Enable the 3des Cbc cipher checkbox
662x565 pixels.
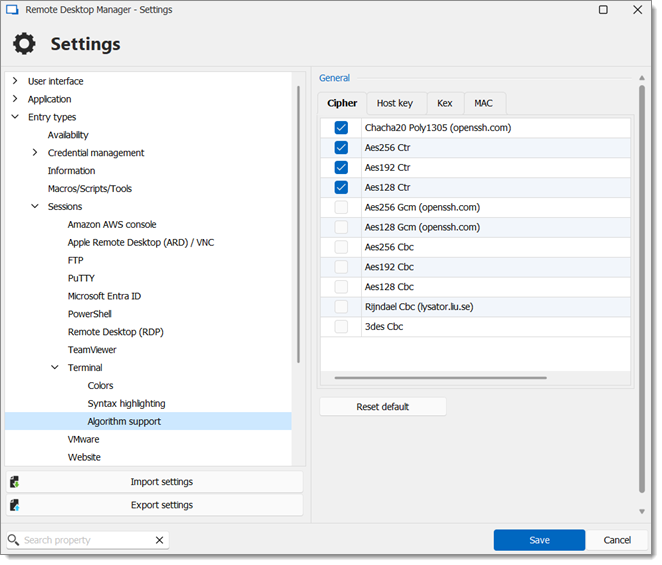pos(341,326)
